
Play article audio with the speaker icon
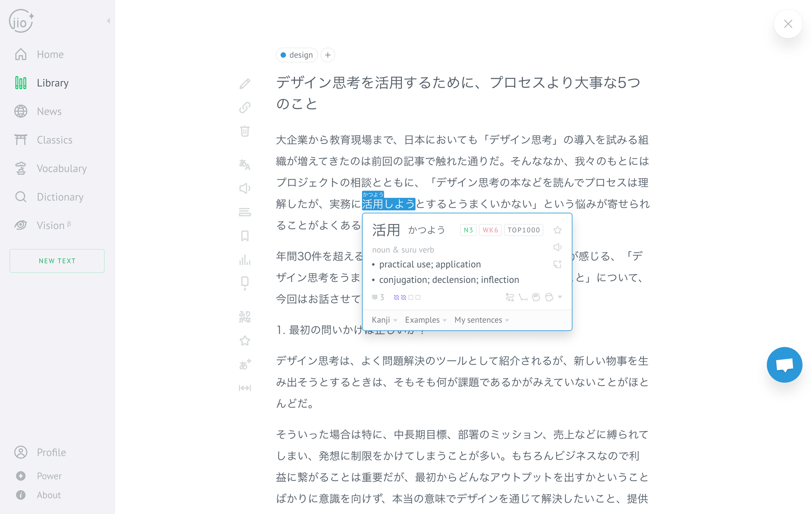click(x=245, y=188)
